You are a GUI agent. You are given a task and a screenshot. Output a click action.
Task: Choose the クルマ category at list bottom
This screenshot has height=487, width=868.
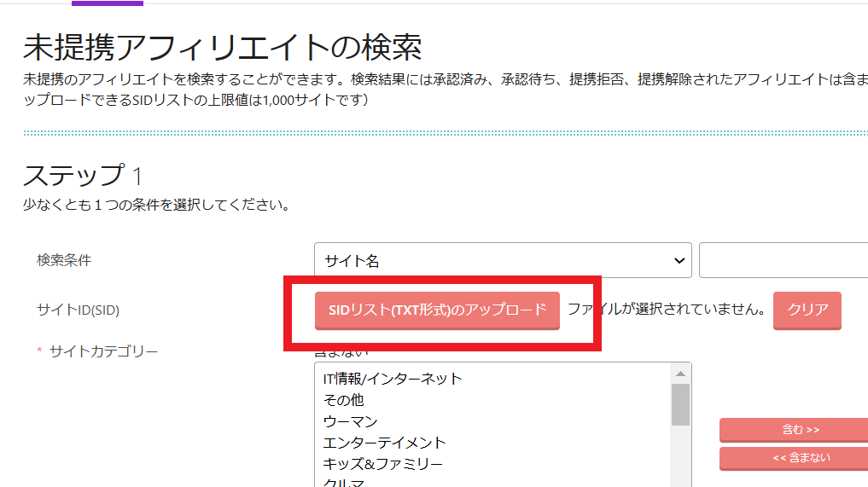tap(344, 483)
